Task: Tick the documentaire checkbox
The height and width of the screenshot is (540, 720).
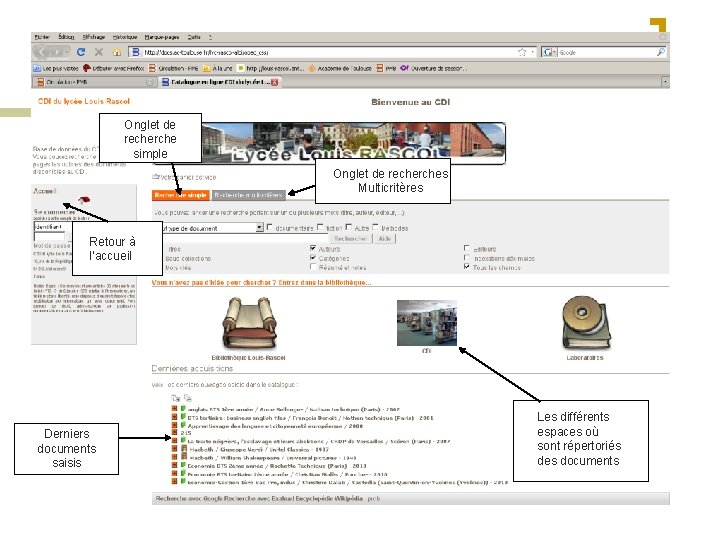Action: coord(270,227)
